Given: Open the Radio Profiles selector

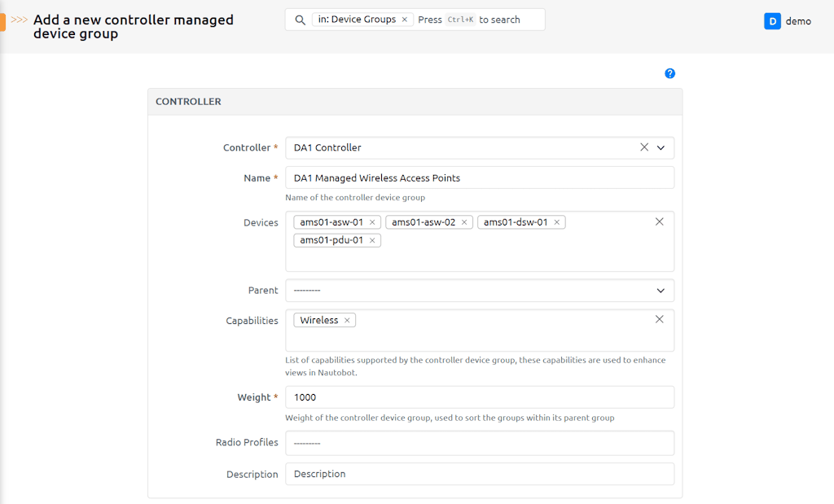Looking at the screenshot, I should coord(479,443).
